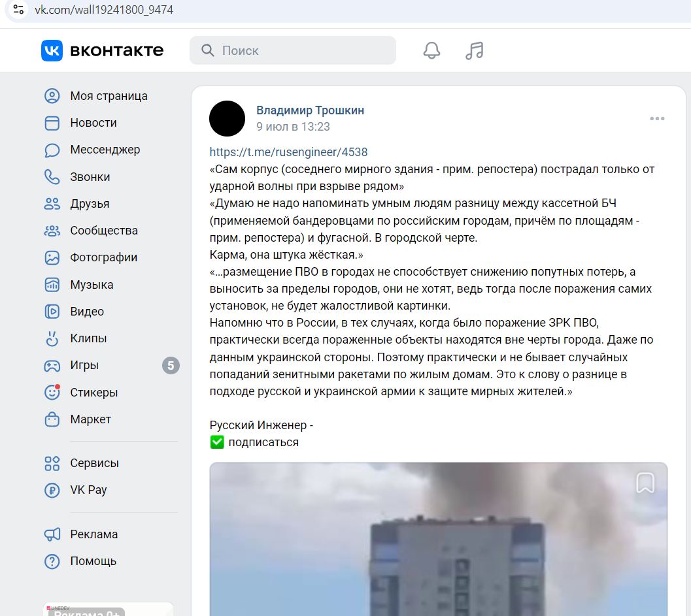Click the Помощь question mark icon

[x=52, y=561]
